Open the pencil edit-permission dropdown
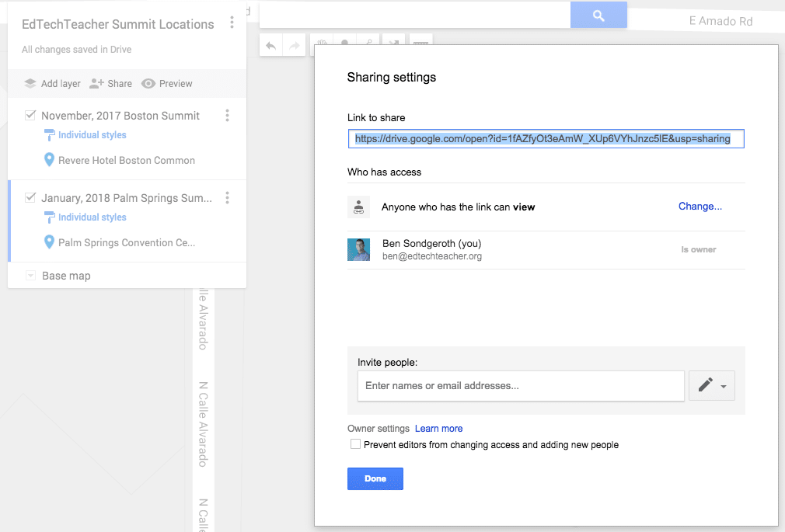 coord(711,385)
